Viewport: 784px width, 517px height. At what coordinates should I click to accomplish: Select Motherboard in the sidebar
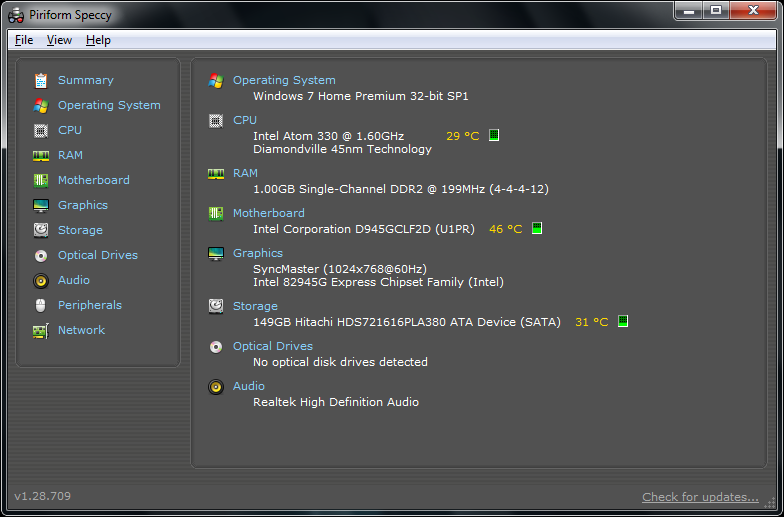[x=94, y=180]
